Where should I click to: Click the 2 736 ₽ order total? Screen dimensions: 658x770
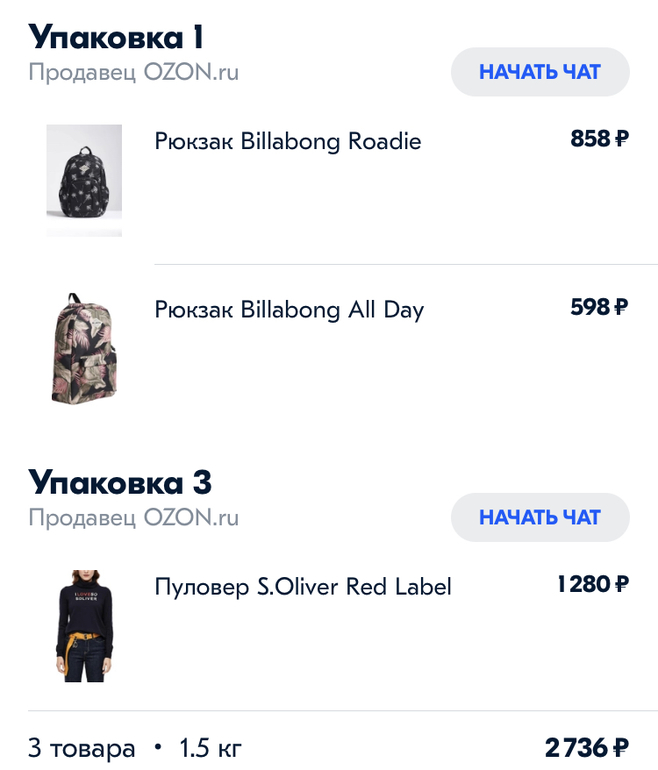pos(586,748)
